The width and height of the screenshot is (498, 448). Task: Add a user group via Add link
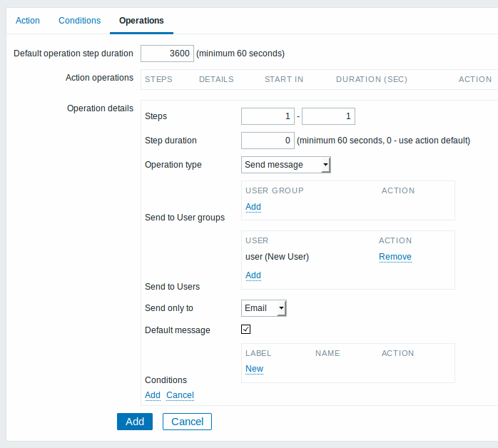click(253, 207)
